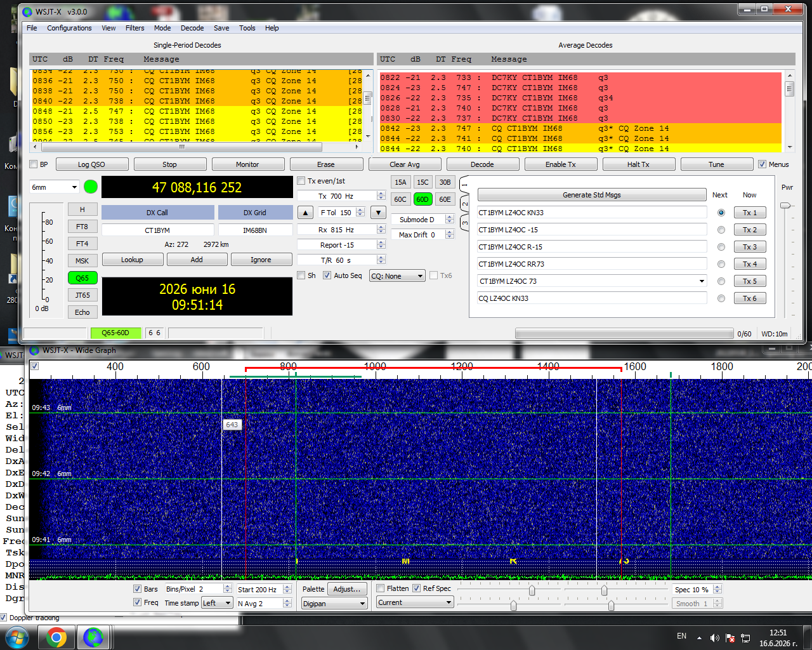Select the 60C period-submode button

400,199
